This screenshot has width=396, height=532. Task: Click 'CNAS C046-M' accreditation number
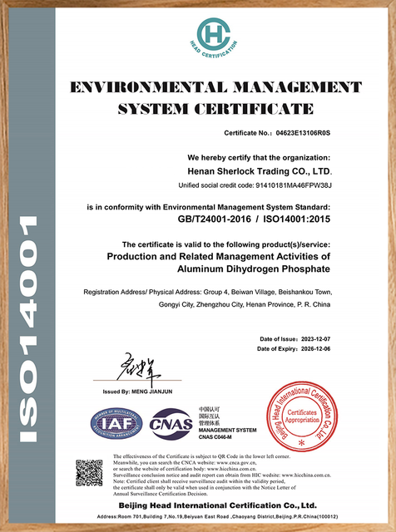[x=215, y=437]
